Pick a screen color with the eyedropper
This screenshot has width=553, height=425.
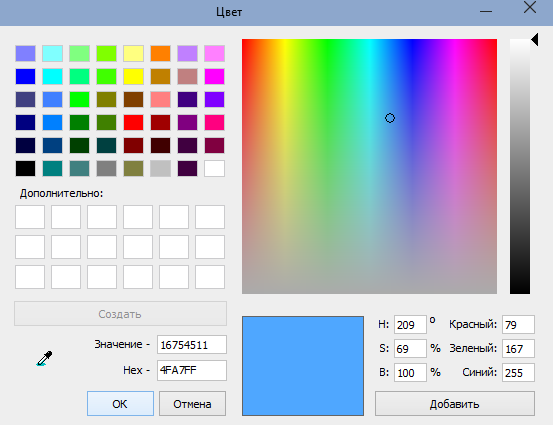(44, 358)
